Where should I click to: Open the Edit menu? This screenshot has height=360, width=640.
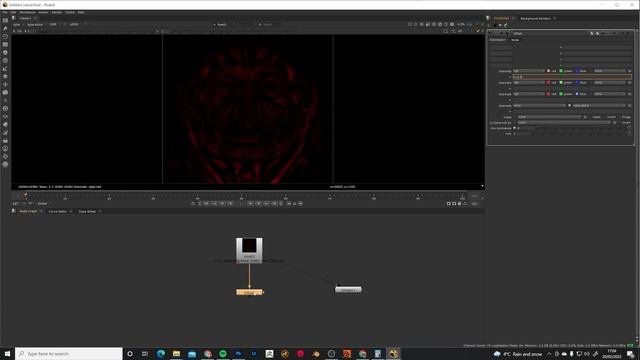(13, 12)
